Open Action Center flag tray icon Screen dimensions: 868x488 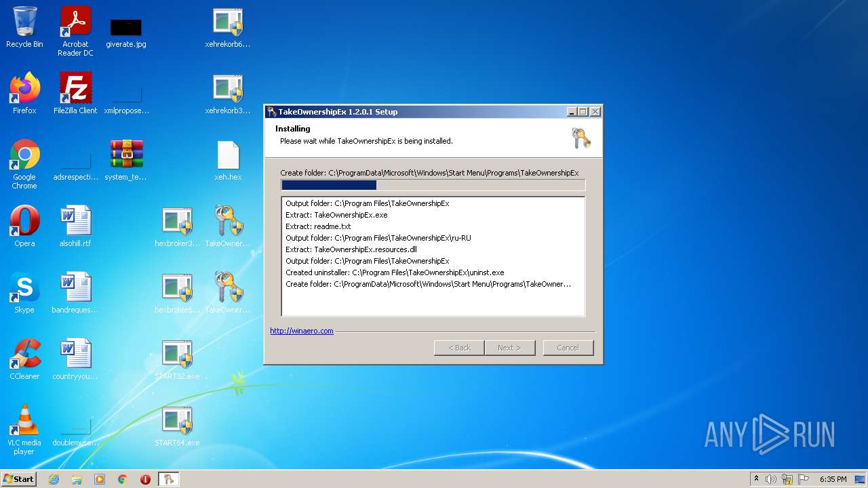(x=804, y=479)
